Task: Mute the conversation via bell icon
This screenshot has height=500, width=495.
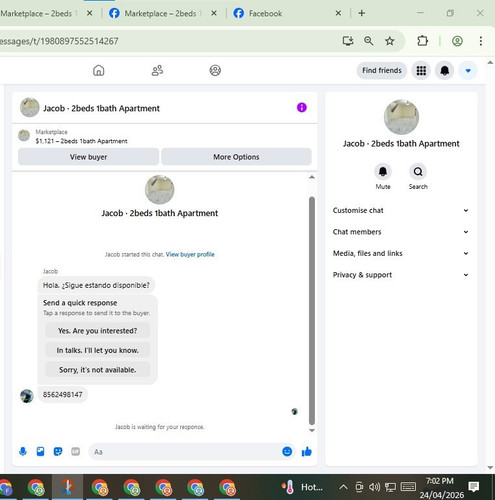Action: (x=383, y=172)
